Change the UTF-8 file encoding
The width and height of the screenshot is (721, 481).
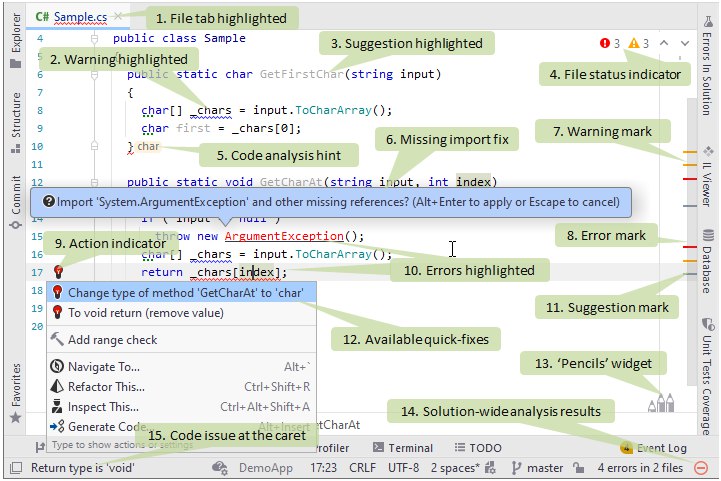[403, 468]
